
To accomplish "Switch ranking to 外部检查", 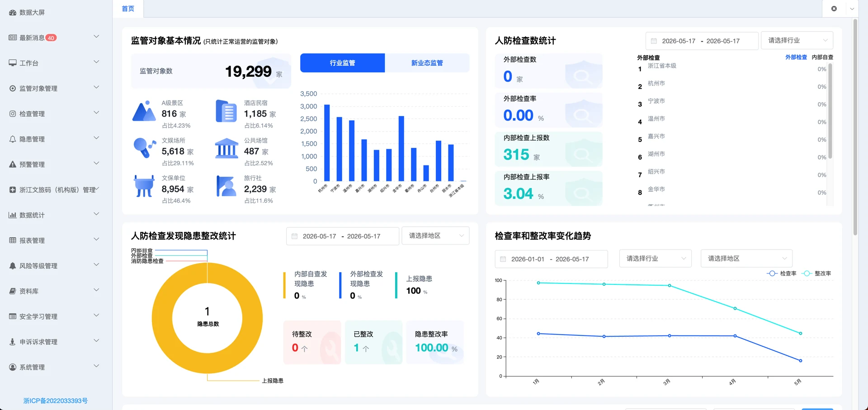I will click(796, 57).
